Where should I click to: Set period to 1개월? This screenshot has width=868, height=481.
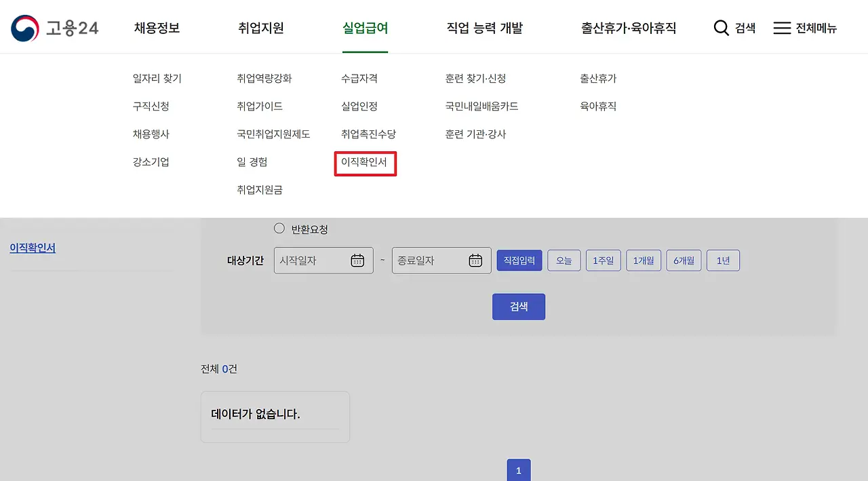[644, 261]
